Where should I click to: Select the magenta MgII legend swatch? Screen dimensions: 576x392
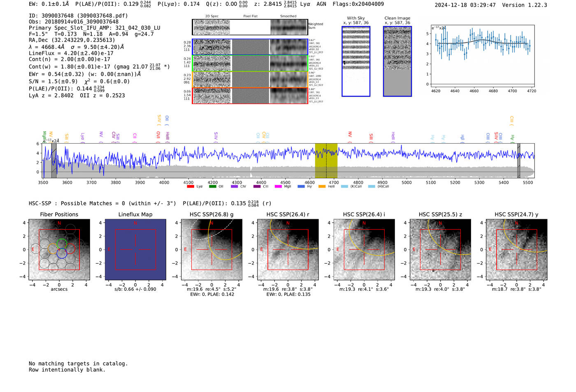(279, 187)
